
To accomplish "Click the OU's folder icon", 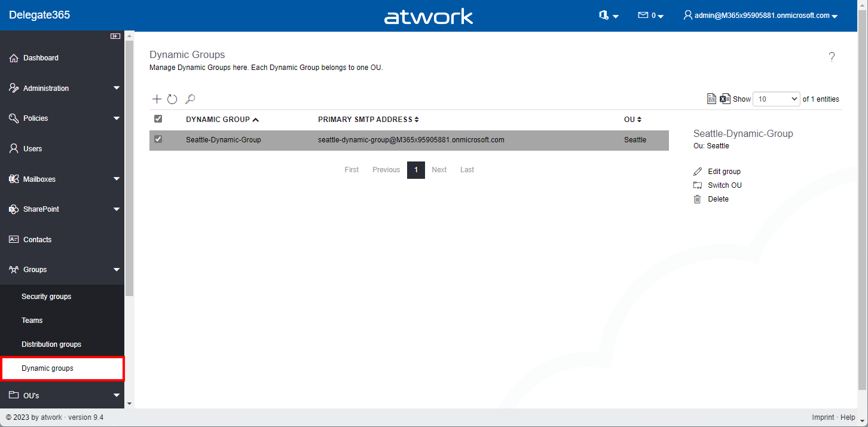I will [14, 395].
